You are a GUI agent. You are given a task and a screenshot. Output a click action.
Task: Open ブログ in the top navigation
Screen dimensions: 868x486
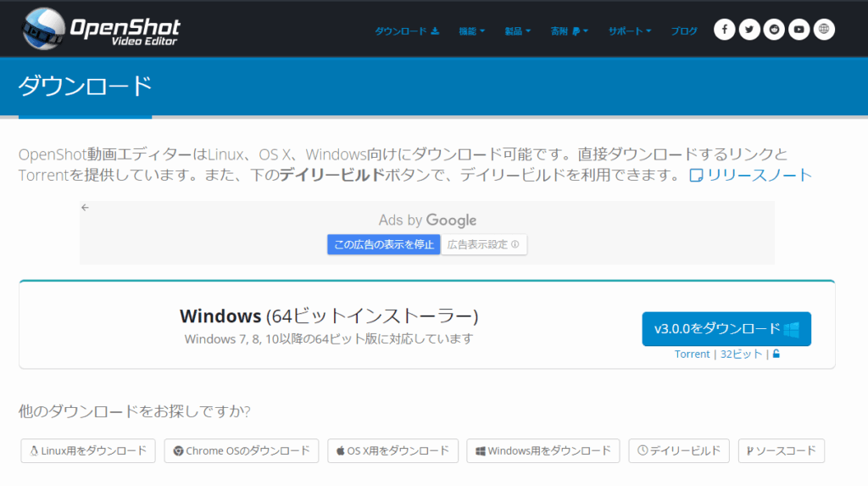click(684, 31)
